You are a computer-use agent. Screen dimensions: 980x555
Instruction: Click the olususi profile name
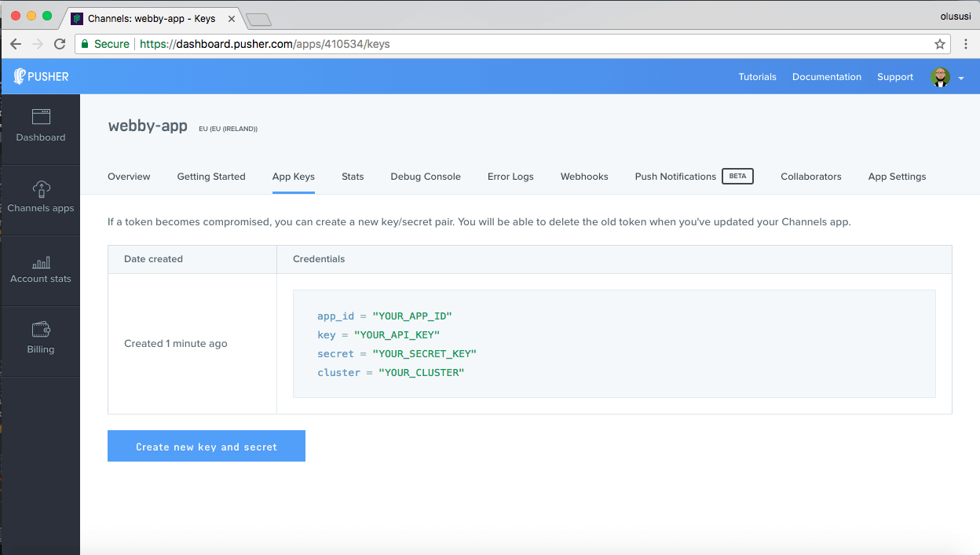click(956, 16)
